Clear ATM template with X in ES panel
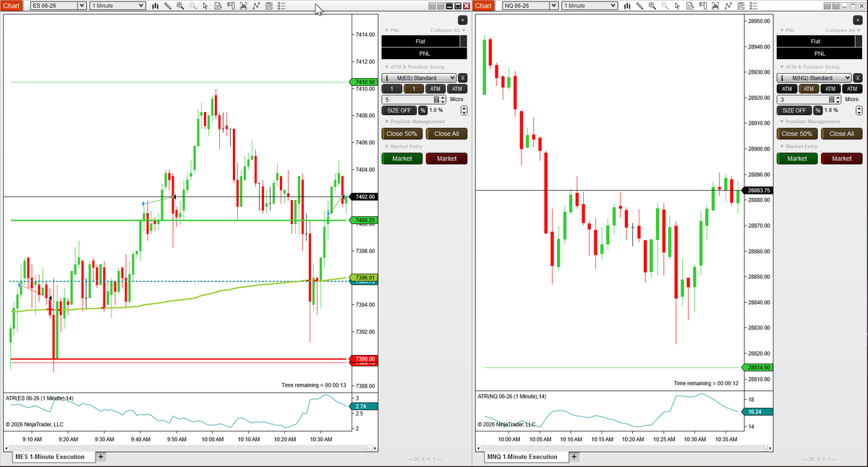The height and width of the screenshot is (467, 868). [x=463, y=77]
